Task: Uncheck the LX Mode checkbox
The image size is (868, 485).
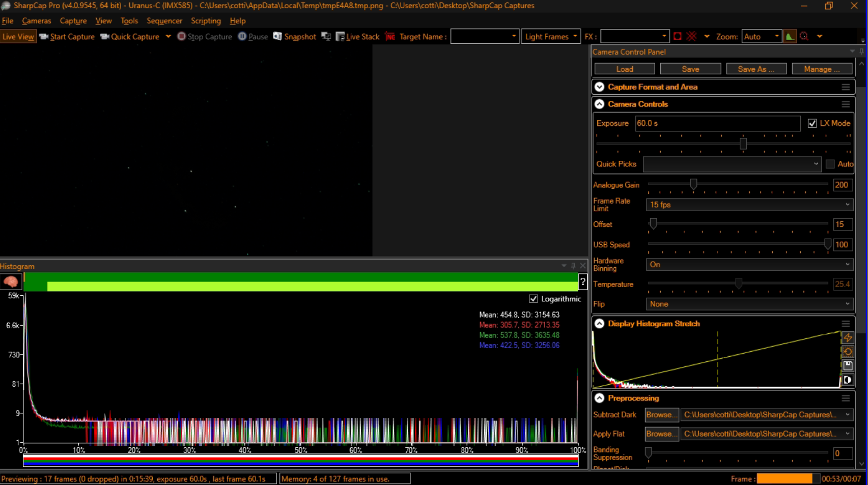Action: [x=812, y=123]
